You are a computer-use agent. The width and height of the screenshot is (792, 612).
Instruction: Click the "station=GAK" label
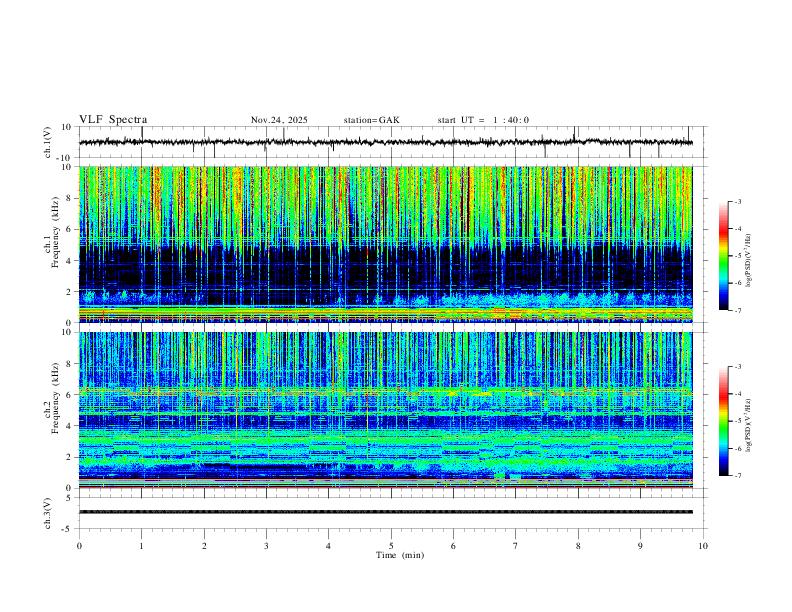(x=372, y=120)
